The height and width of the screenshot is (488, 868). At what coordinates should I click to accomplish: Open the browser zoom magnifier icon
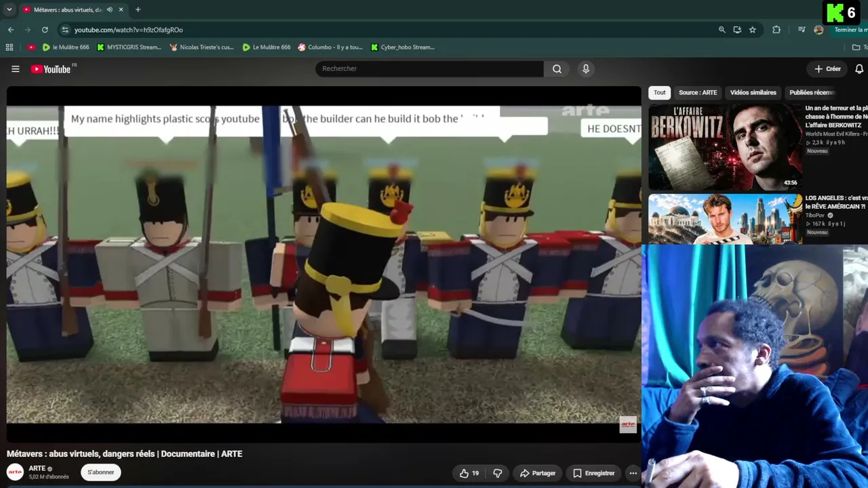tap(722, 30)
